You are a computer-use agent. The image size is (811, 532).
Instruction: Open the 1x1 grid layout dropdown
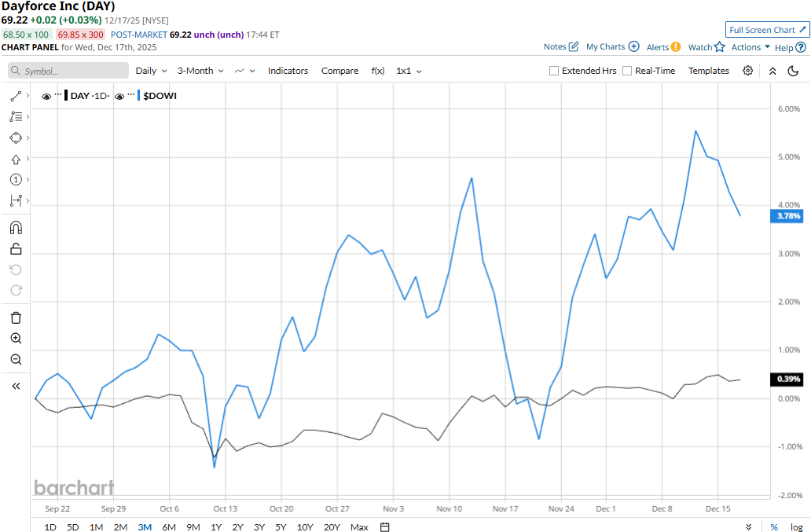409,71
